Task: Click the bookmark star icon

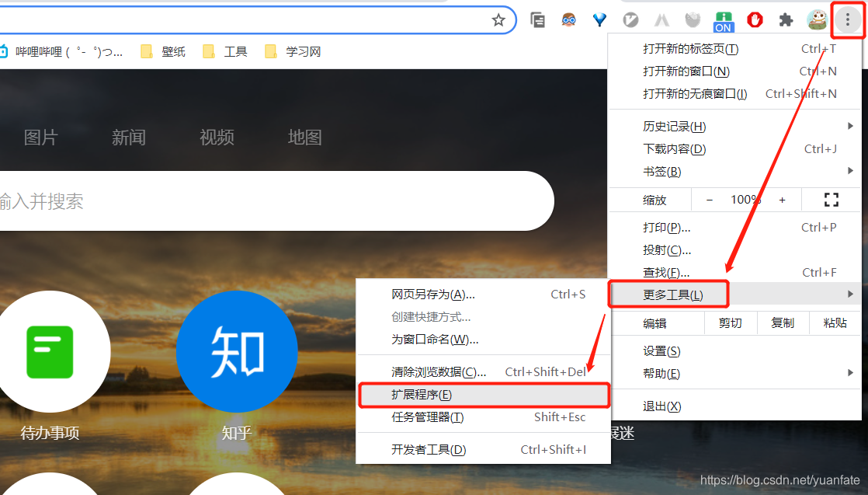Action: point(498,20)
